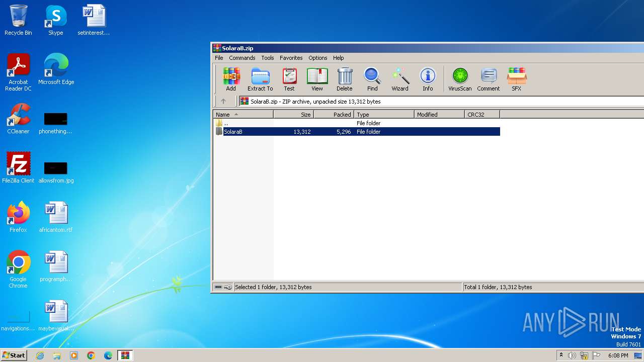The image size is (644, 362).
Task: Click the Extract To toolbar icon
Action: 260,79
